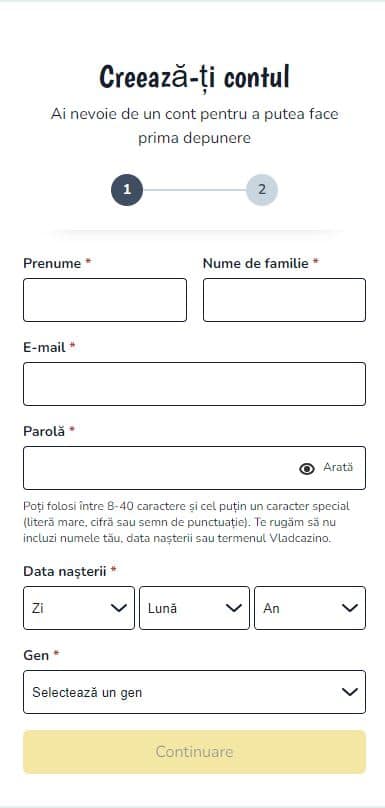This screenshot has height=808, width=385.
Task: Click the eye icon in the password field
Action: [307, 468]
